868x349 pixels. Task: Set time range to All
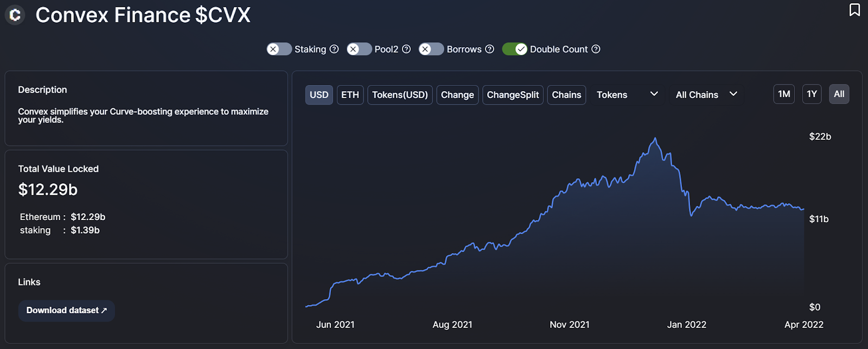point(839,94)
